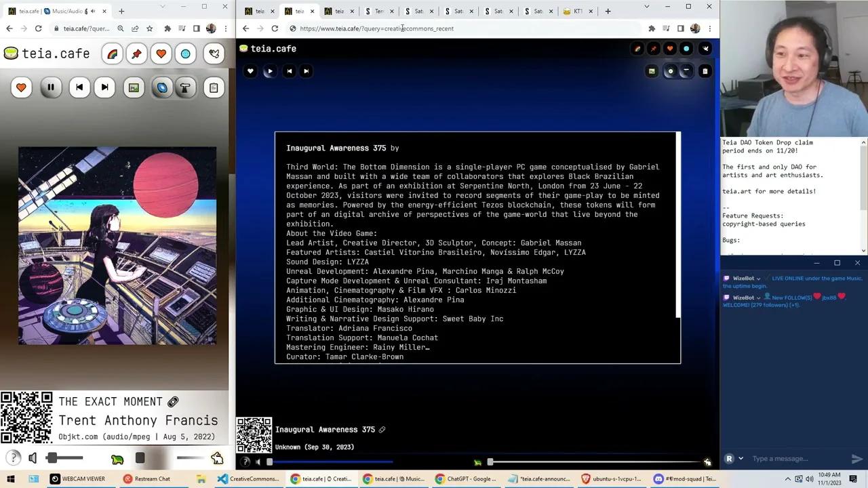This screenshot has height=488, width=868.
Task: Click the rabbit fast speed icon
Action: [x=217, y=459]
